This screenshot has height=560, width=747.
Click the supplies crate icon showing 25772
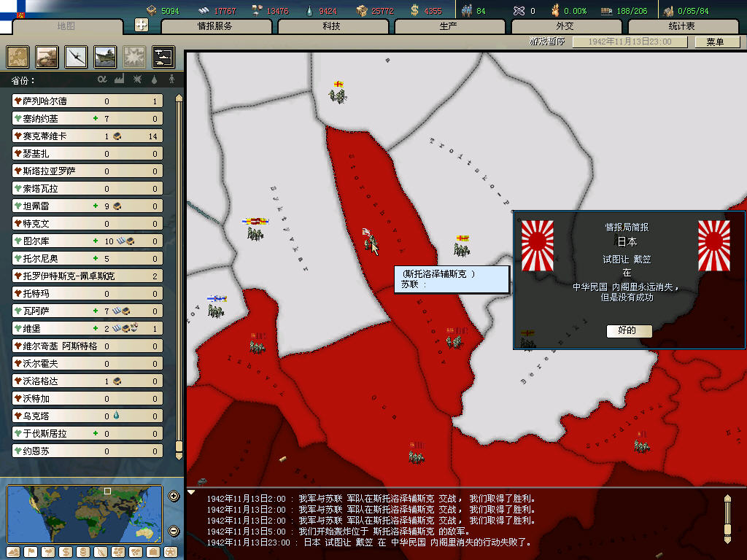362,10
